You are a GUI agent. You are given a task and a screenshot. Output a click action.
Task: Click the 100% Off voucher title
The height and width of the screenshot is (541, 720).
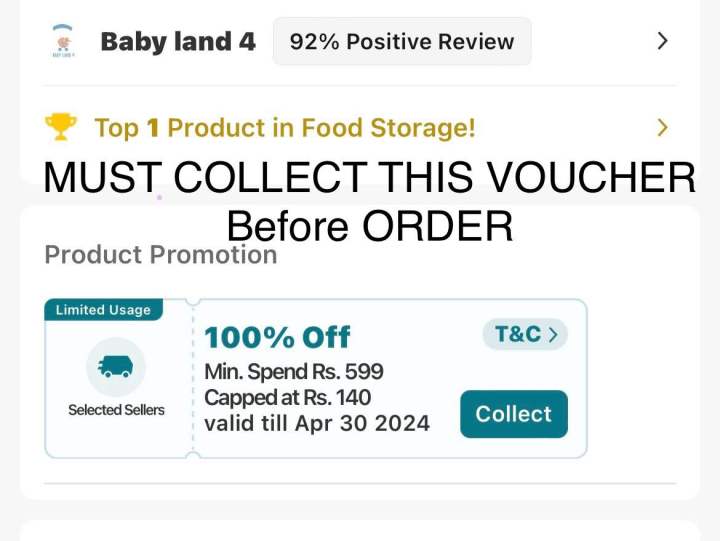pos(277,337)
